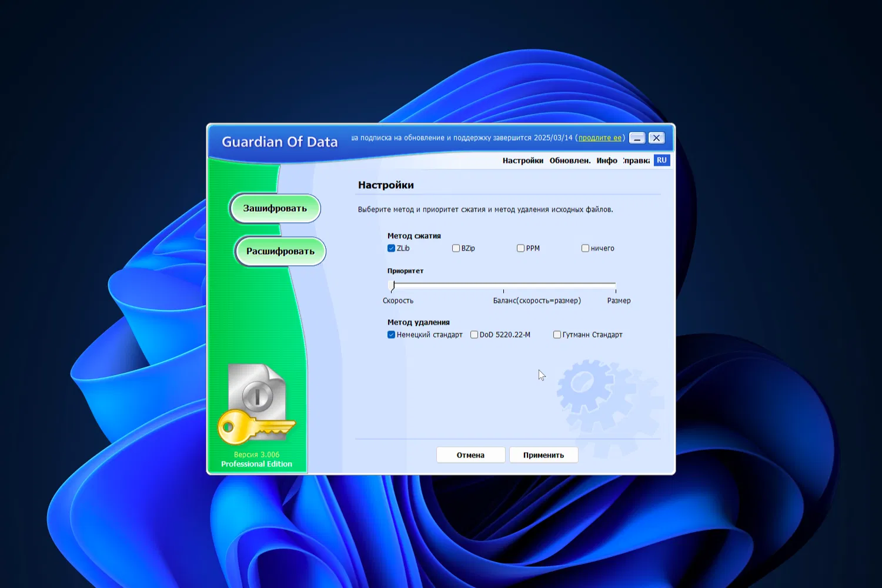Image resolution: width=882 pixels, height=588 pixels.
Task: Click the Отмена button
Action: (470, 455)
